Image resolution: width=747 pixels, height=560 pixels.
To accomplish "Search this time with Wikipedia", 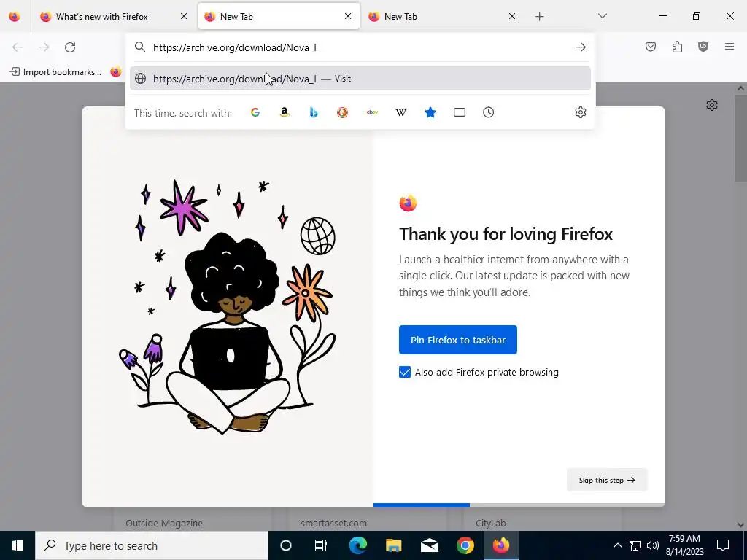I will coord(401,112).
